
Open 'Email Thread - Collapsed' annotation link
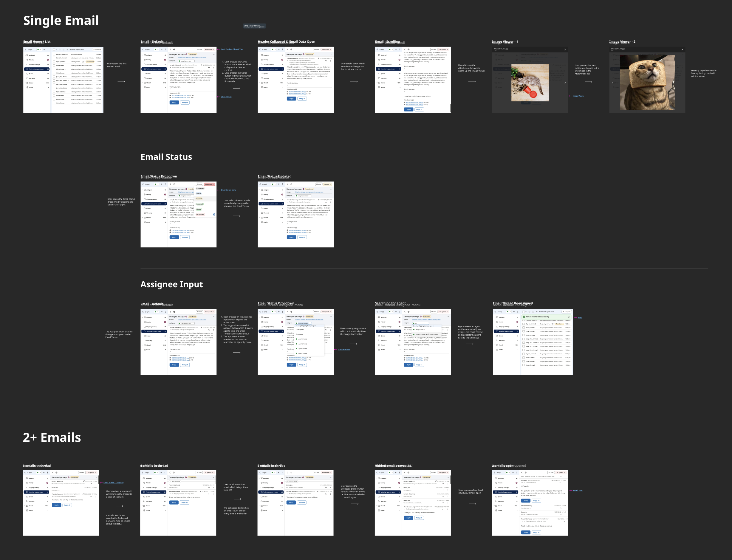click(113, 483)
